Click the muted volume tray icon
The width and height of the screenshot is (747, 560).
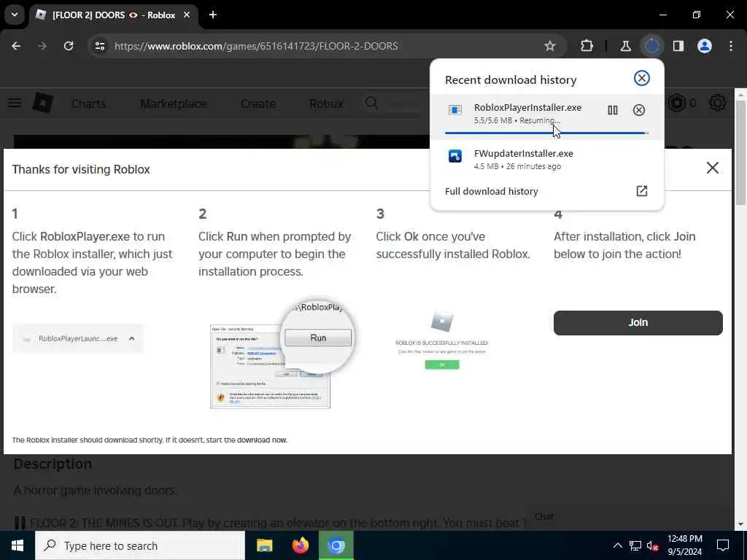pyautogui.click(x=653, y=545)
